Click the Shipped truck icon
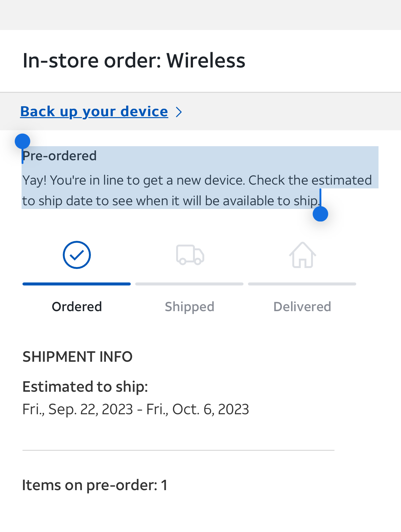Image resolution: width=401 pixels, height=532 pixels. [x=190, y=255]
